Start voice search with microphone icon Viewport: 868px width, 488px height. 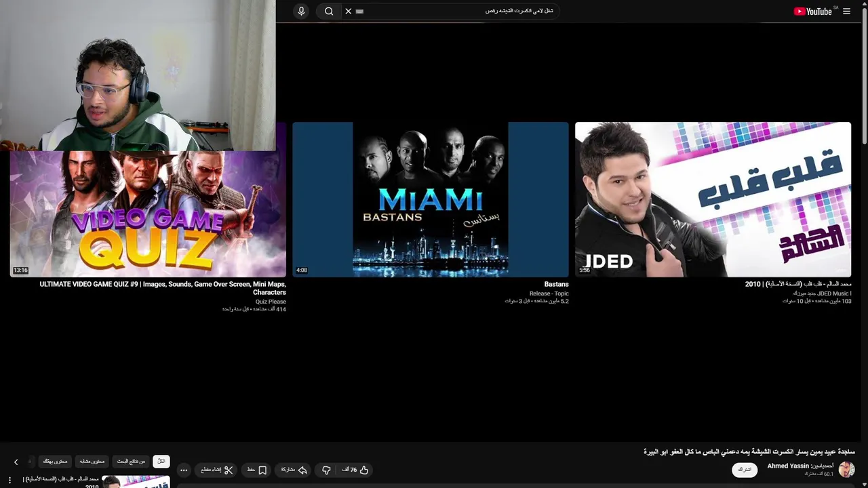pos(301,11)
